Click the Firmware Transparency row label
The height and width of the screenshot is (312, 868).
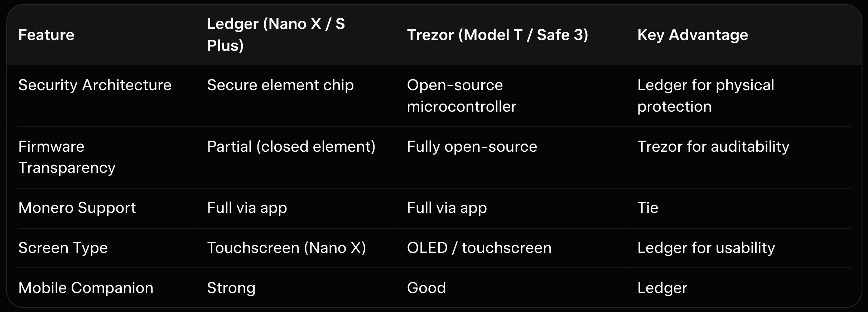point(67,157)
